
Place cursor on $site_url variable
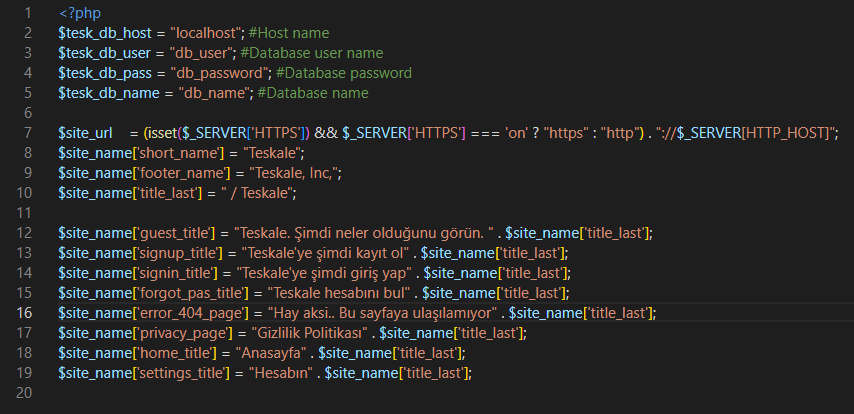[x=84, y=134]
